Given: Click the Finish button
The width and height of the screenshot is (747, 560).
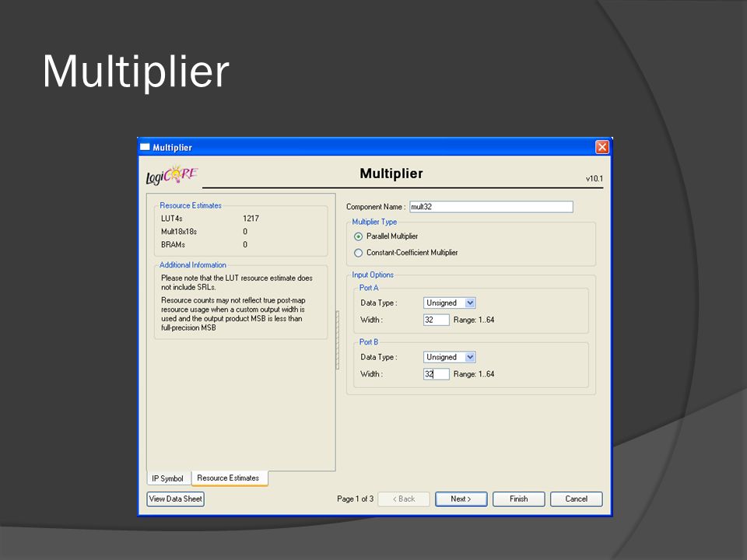Looking at the screenshot, I should pos(519,499).
